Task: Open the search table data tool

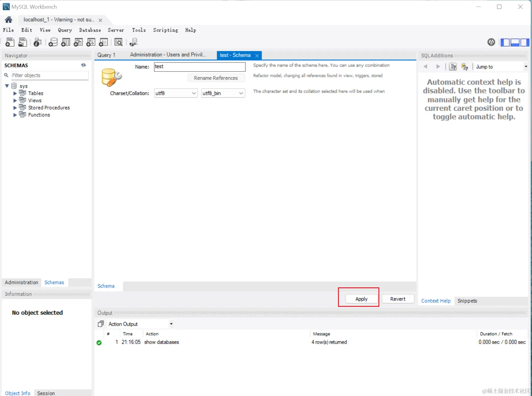Action: click(x=119, y=42)
